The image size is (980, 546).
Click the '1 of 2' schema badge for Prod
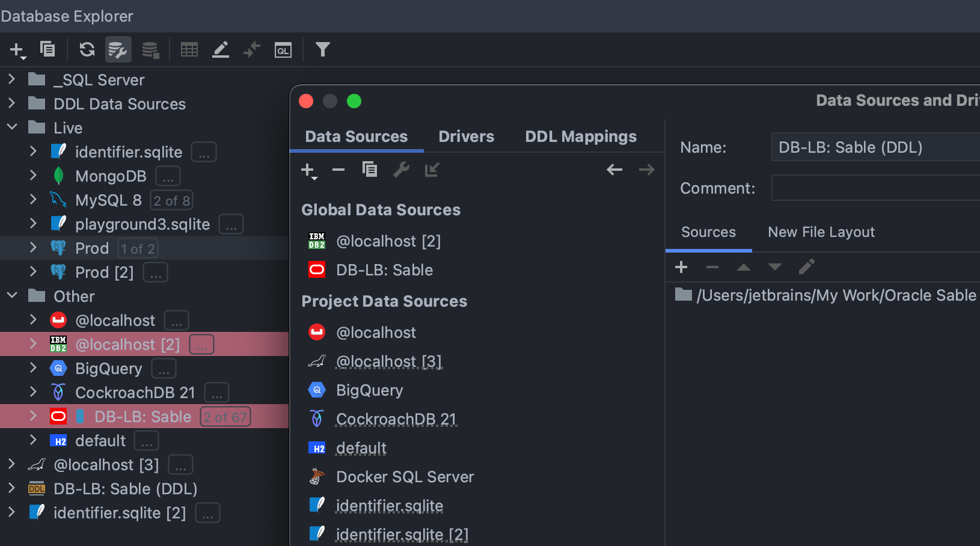138,248
